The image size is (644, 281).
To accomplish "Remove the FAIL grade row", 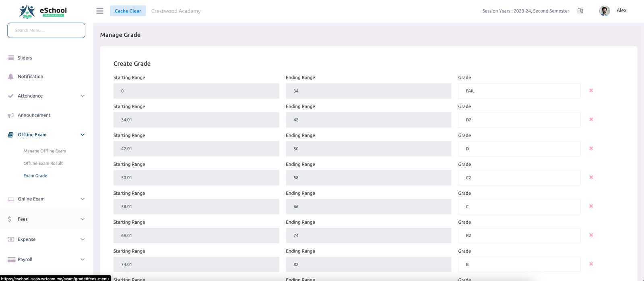I will pyautogui.click(x=591, y=90).
